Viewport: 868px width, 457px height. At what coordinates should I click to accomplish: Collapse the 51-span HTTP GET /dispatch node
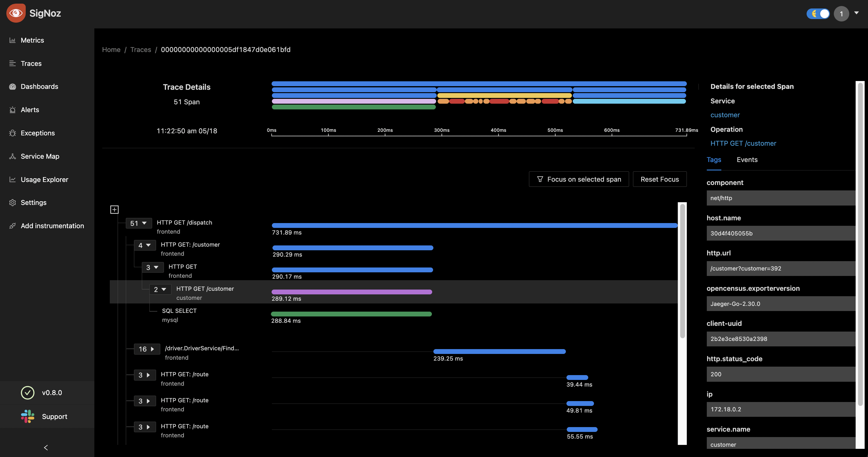(139, 223)
